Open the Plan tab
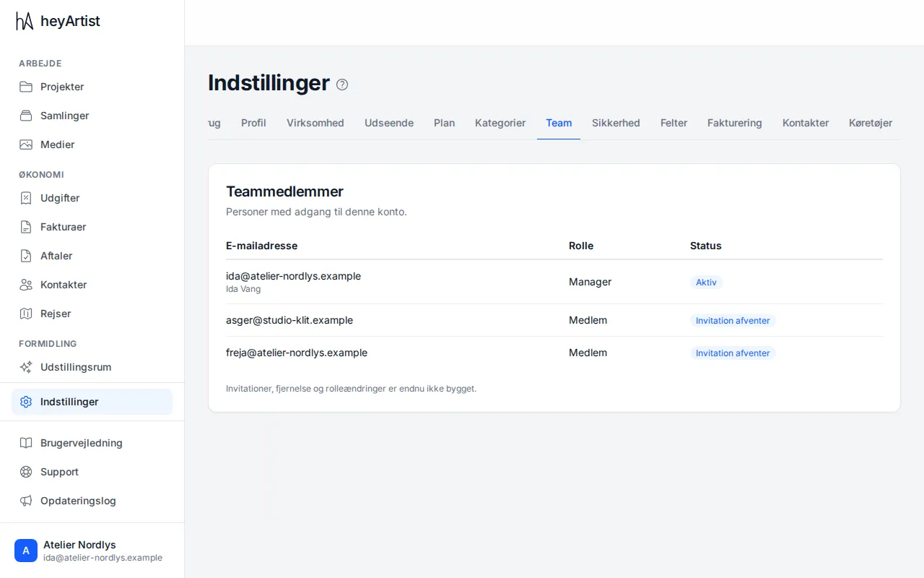The image size is (924, 578). (x=444, y=123)
